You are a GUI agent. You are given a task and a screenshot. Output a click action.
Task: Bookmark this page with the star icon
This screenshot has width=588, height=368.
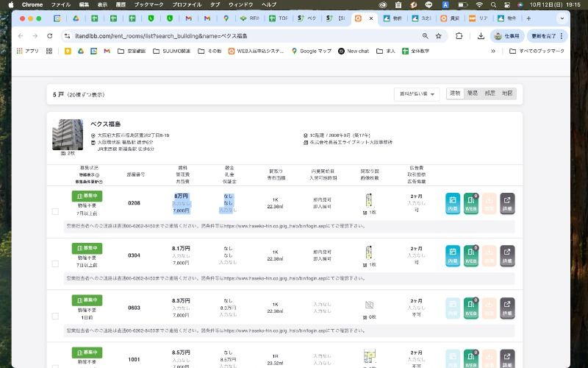pos(439,35)
